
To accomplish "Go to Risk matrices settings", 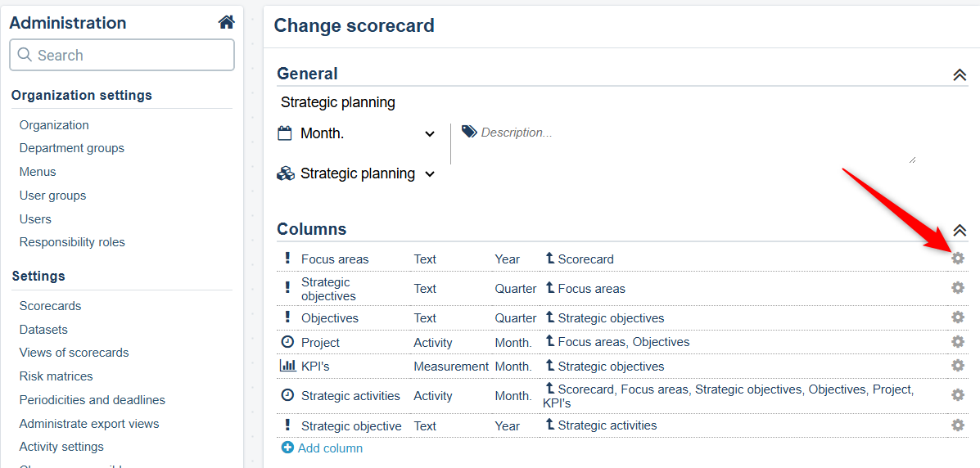I will [x=56, y=376].
